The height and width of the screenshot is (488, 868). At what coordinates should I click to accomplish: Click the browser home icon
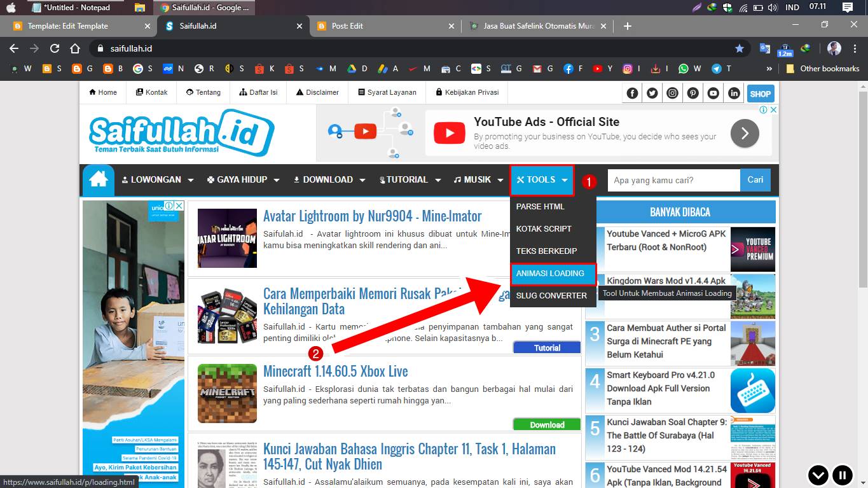click(x=75, y=48)
